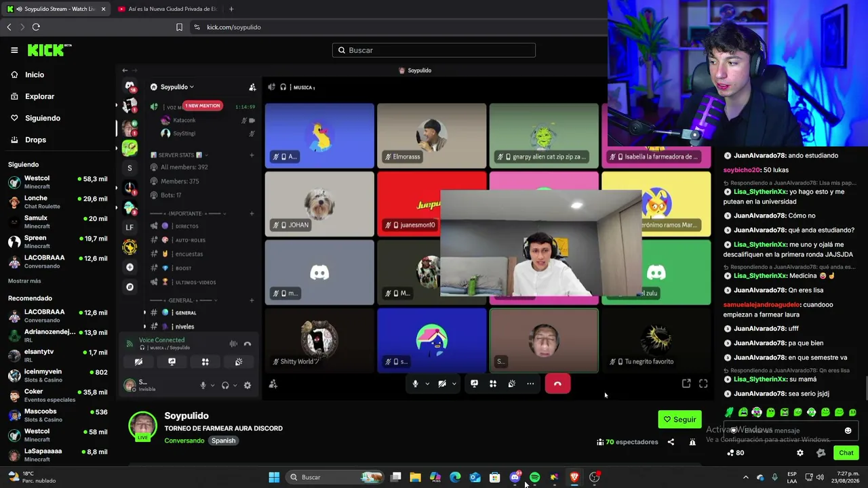Open Samulx channel in followed list
Viewport: 868px width, 488px height.
(58, 222)
